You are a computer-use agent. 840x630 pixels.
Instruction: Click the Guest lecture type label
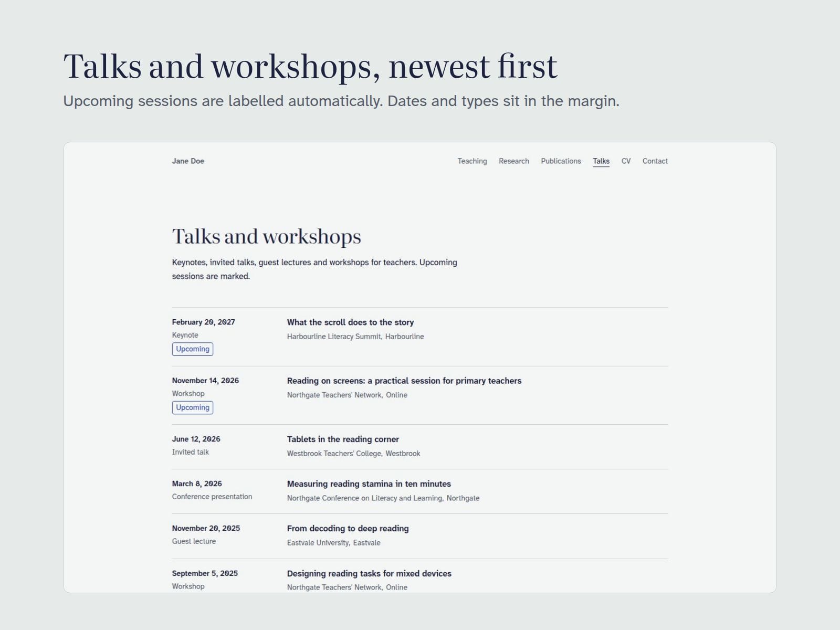click(x=194, y=541)
